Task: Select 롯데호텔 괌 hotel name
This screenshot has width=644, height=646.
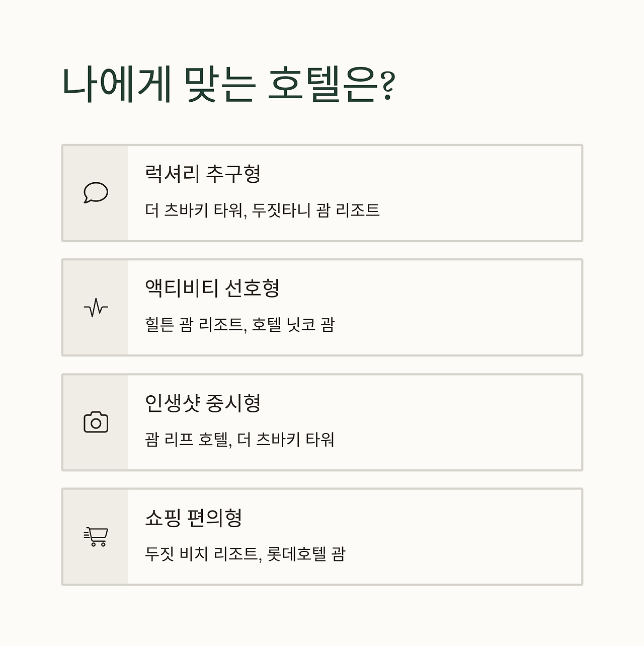Action: pyautogui.click(x=306, y=554)
